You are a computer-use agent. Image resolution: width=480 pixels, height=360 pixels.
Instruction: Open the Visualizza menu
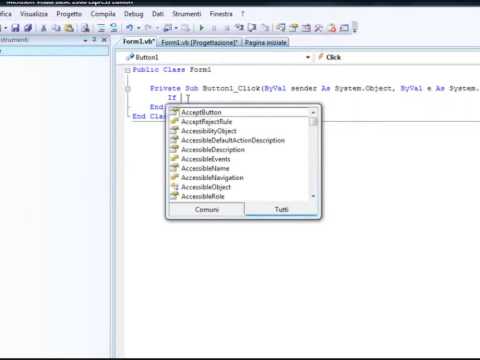pyautogui.click(x=34, y=14)
